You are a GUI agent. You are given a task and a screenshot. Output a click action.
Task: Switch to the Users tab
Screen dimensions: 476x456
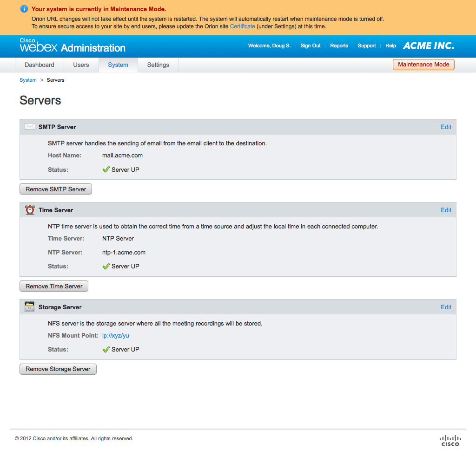[x=81, y=65]
